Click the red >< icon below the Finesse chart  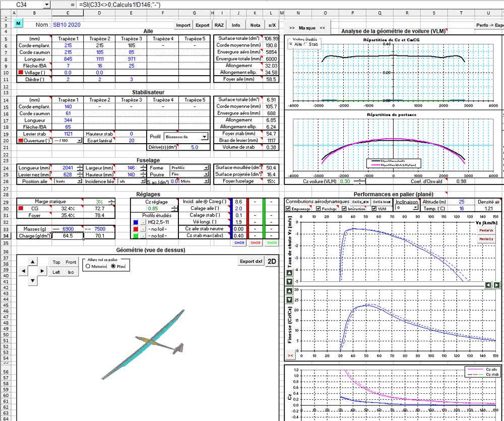[x=290, y=355]
